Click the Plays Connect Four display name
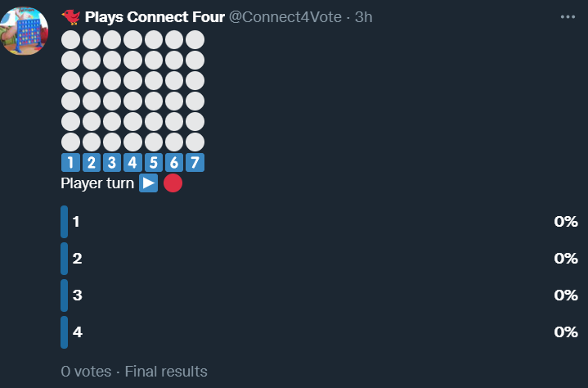Viewport: 588px width, 388px height. pyautogui.click(x=155, y=17)
